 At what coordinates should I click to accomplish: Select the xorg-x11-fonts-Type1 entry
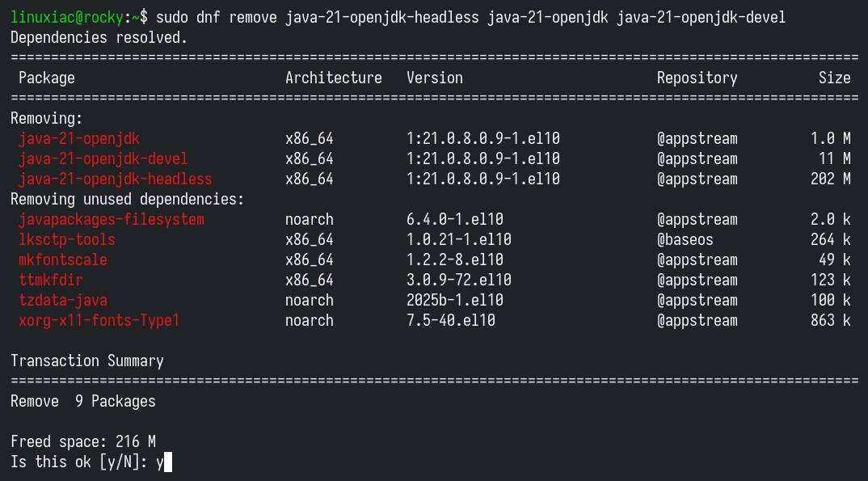pos(91,320)
